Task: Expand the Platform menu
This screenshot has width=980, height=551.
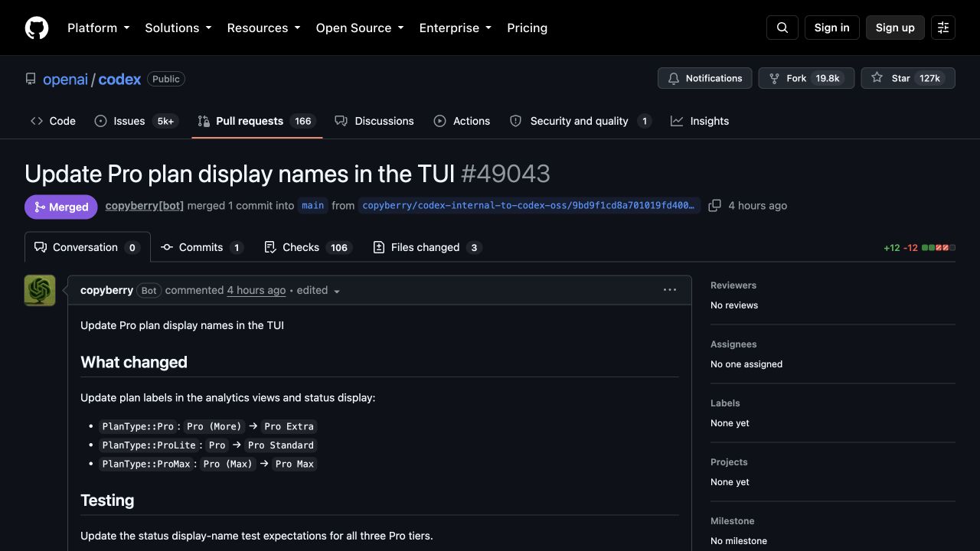Action: click(99, 28)
